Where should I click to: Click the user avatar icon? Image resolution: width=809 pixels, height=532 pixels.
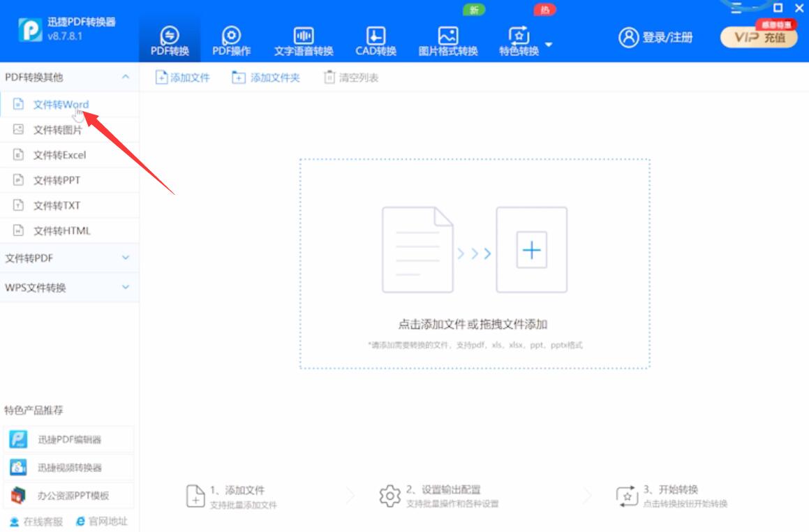628,37
